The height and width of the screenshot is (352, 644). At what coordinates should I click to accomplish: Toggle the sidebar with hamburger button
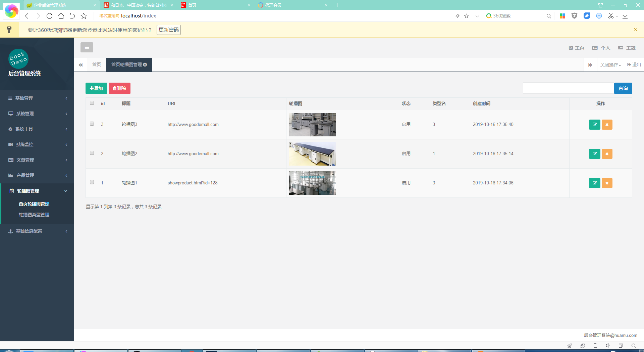(87, 47)
